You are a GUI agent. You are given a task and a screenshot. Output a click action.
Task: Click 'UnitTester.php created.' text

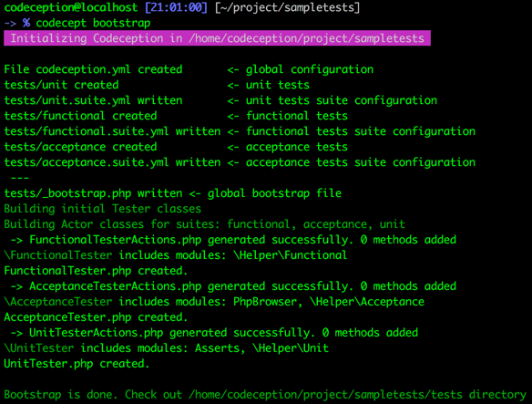[77, 364]
